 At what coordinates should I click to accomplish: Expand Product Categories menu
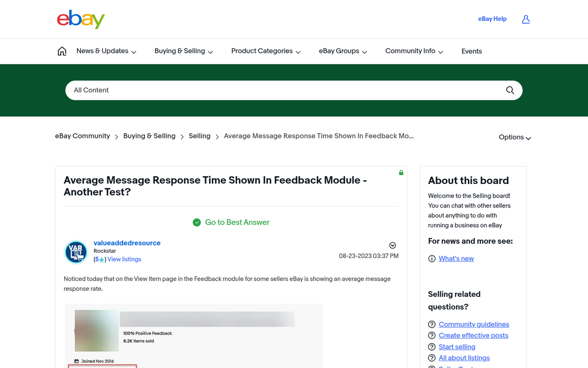coord(266,51)
